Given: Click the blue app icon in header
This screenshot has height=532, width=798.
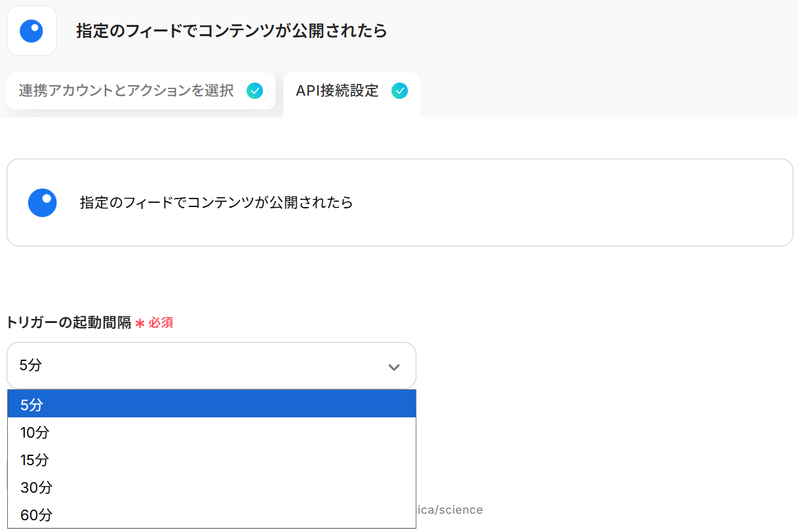Looking at the screenshot, I should (x=31, y=31).
